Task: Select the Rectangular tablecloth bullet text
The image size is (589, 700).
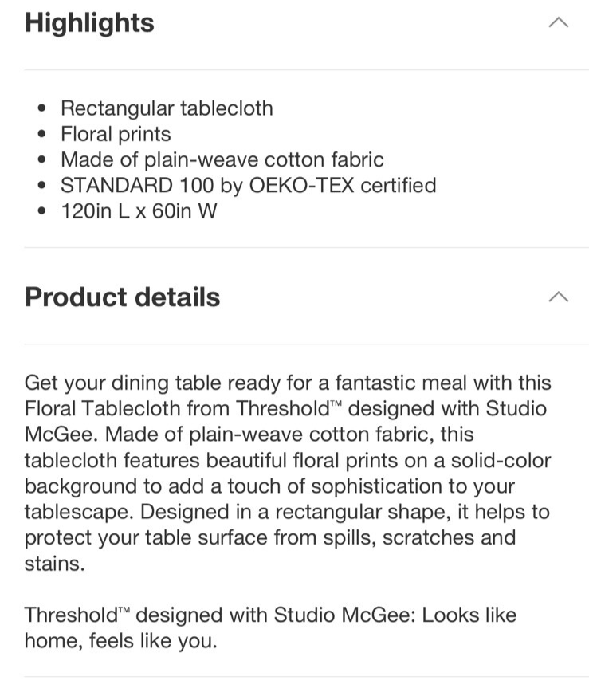Action: [x=167, y=108]
